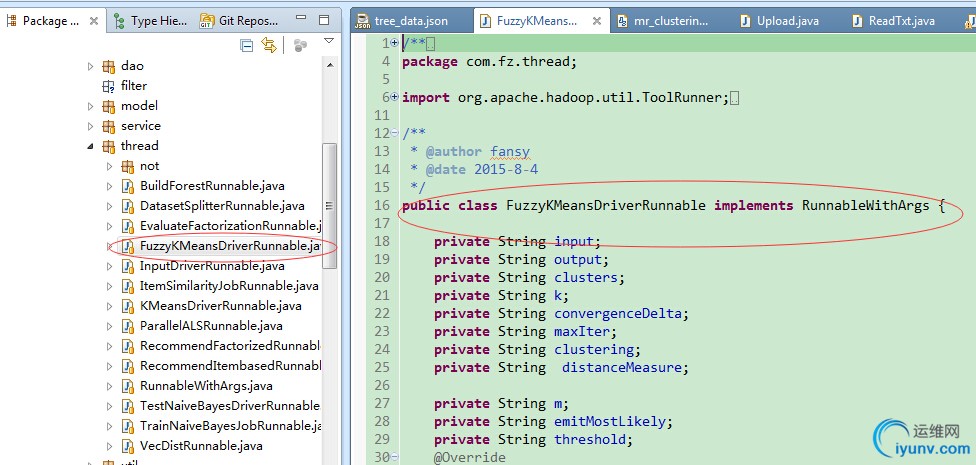Click DatasetSplitterRunnable.java file icon

128,206
